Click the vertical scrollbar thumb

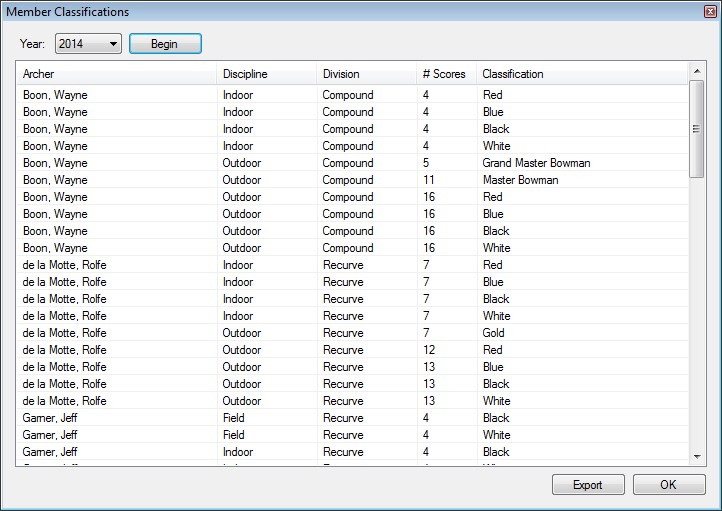[697, 129]
